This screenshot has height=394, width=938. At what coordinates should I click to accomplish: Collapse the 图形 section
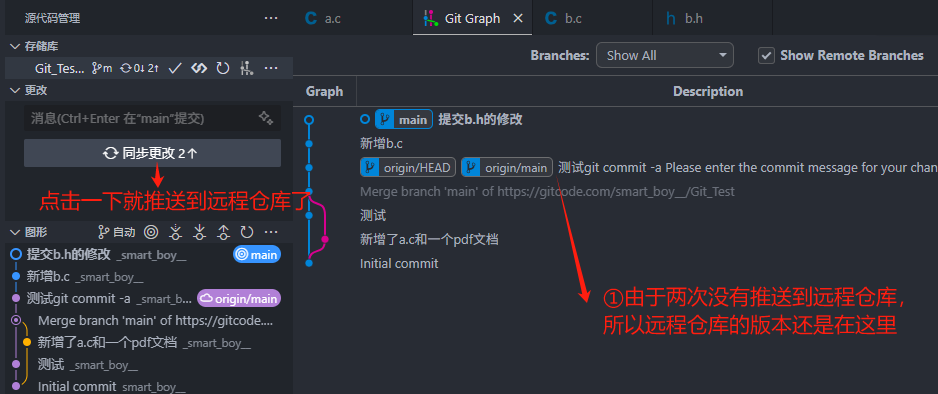click(x=16, y=232)
